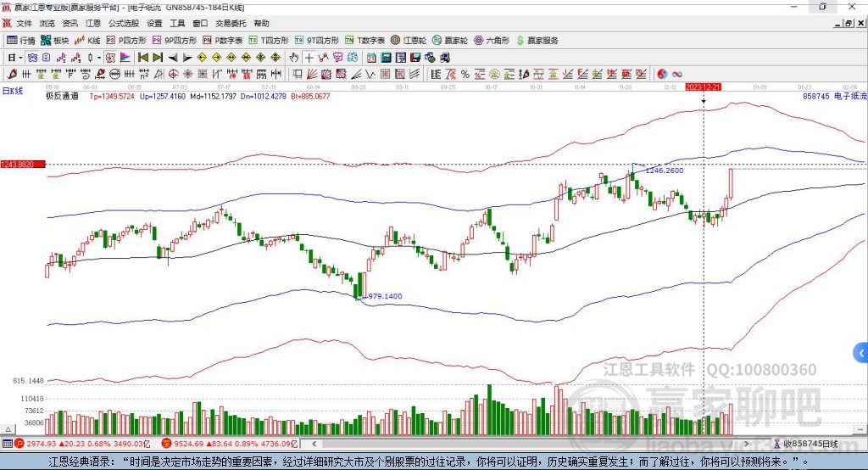
Task: Jump to first bar with skip-start icon
Action: click(142, 58)
